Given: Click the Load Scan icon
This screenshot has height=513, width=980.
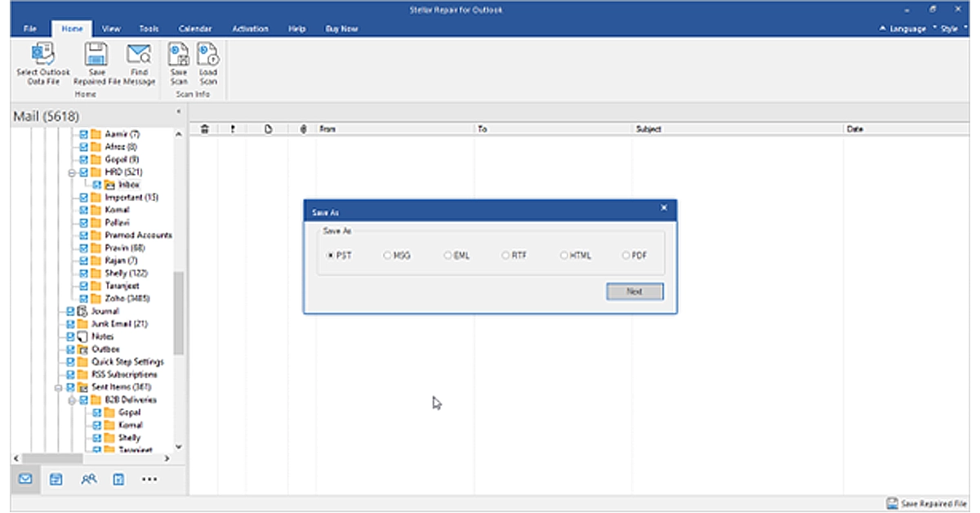Looking at the screenshot, I should pyautogui.click(x=207, y=54).
